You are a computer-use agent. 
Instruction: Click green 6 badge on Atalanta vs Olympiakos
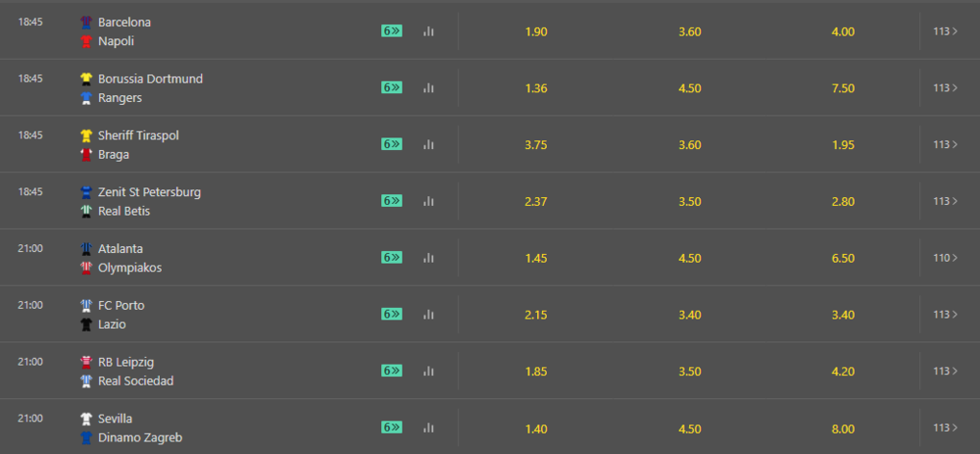(x=392, y=258)
